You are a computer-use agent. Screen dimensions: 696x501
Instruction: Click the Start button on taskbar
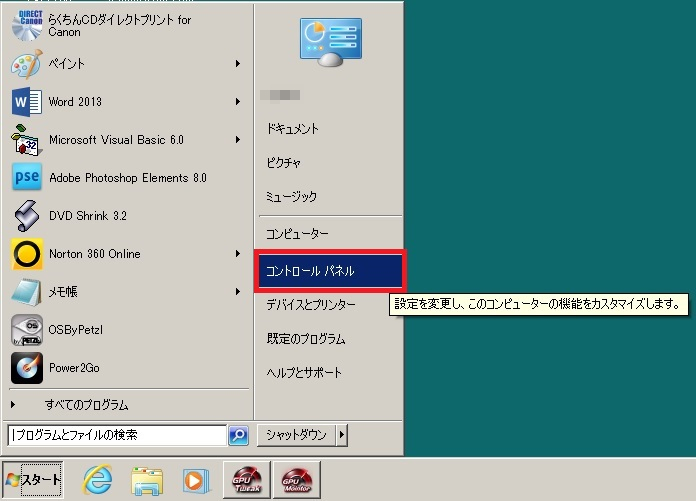click(x=33, y=480)
